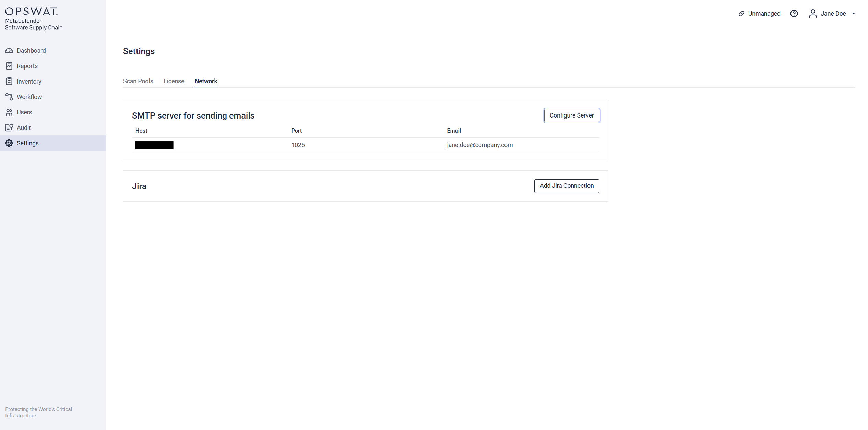868x430 pixels.
Task: Click the Users people icon
Action: [x=9, y=112]
